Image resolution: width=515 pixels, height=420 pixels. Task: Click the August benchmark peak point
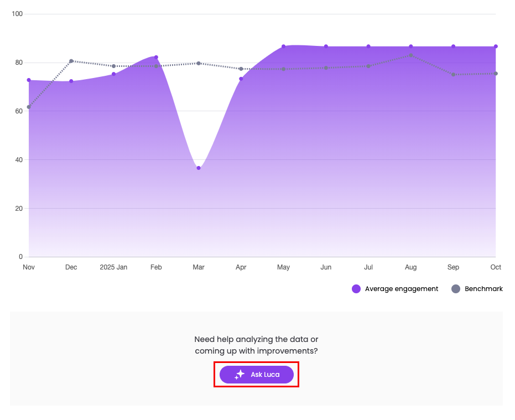[x=411, y=55]
